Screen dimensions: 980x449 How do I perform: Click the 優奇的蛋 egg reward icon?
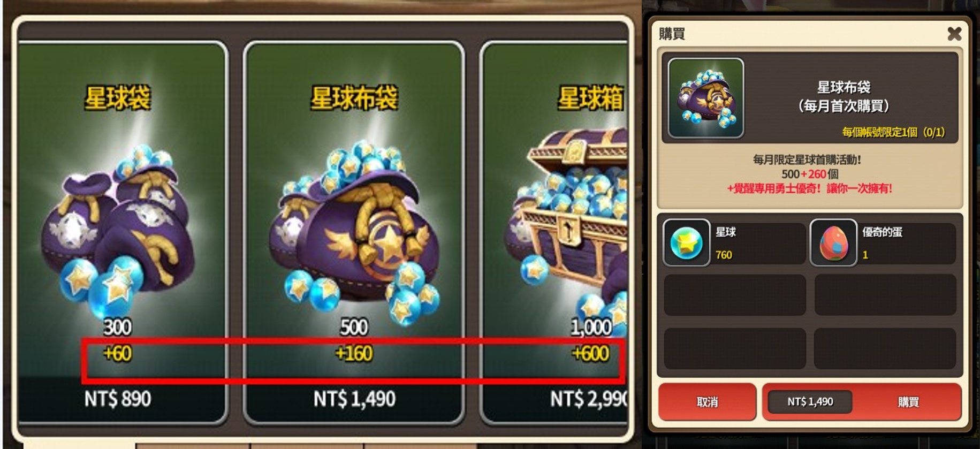tap(833, 242)
